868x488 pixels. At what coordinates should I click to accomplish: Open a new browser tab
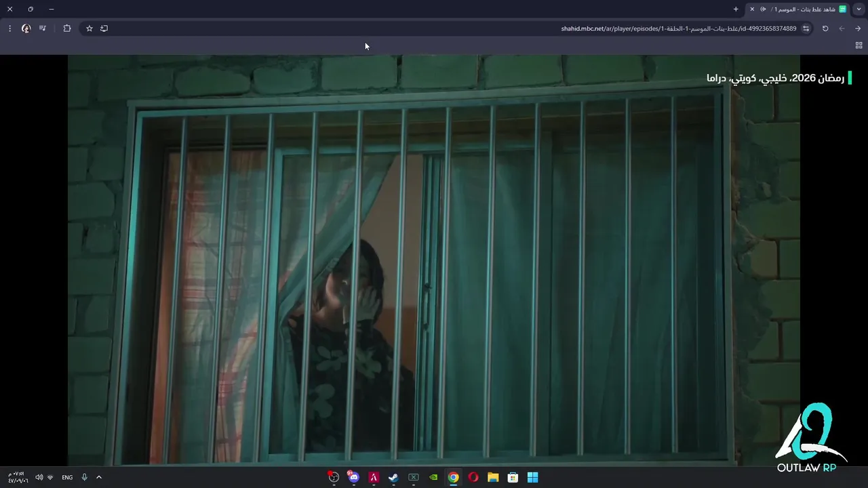736,9
